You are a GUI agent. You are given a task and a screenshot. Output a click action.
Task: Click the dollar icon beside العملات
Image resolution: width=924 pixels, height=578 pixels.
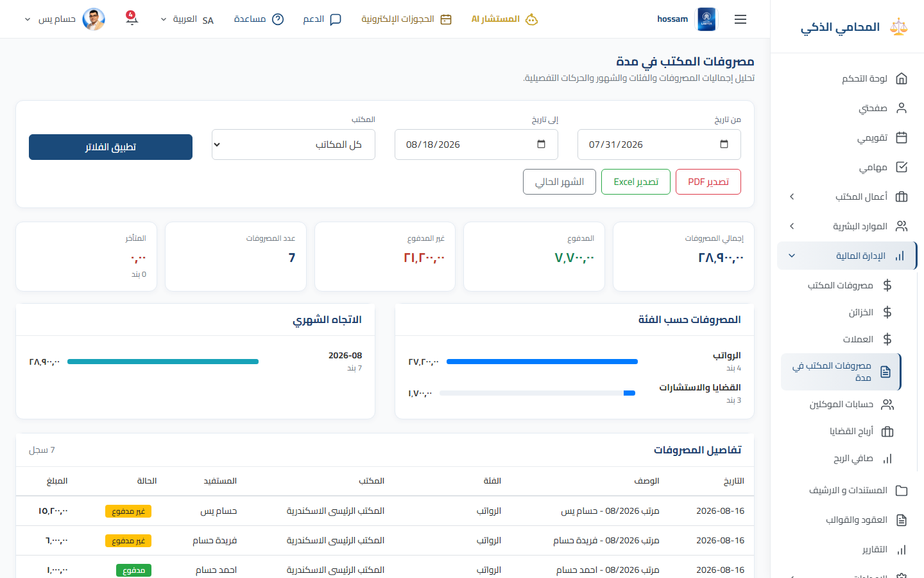click(887, 339)
